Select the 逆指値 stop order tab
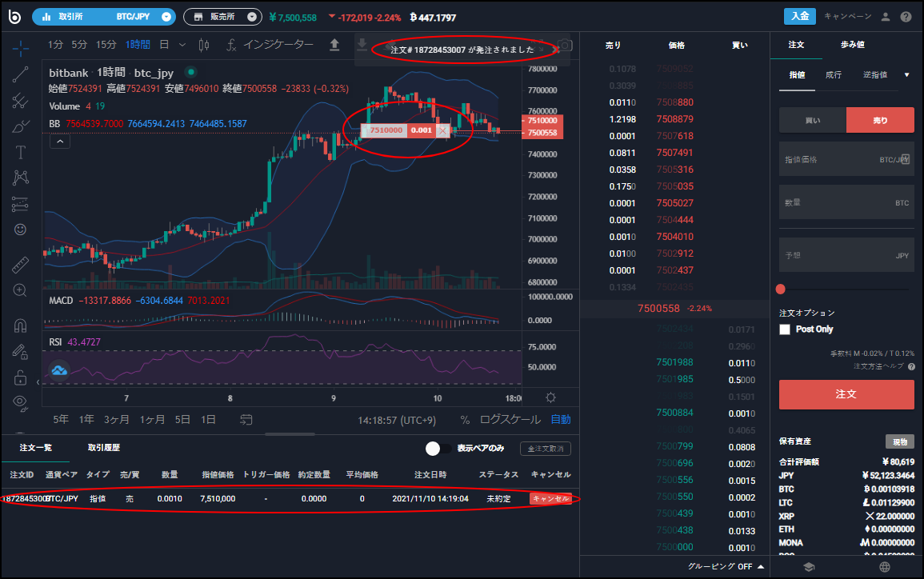The image size is (924, 579). coord(875,75)
